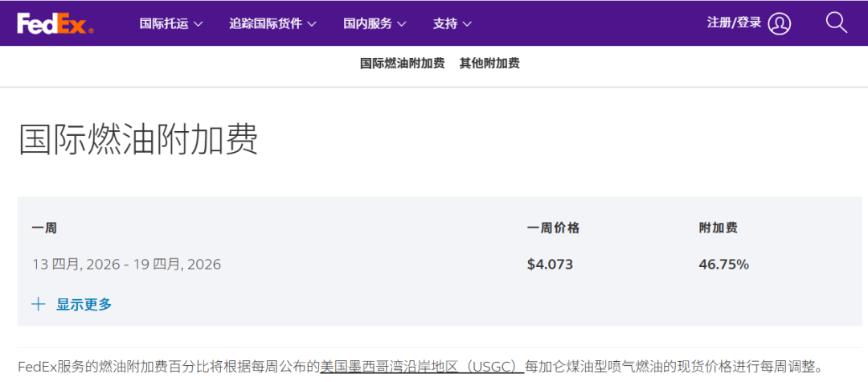Expand the chevron next to 国内服务
Viewport: 868px width, 382px height.
click(x=402, y=24)
